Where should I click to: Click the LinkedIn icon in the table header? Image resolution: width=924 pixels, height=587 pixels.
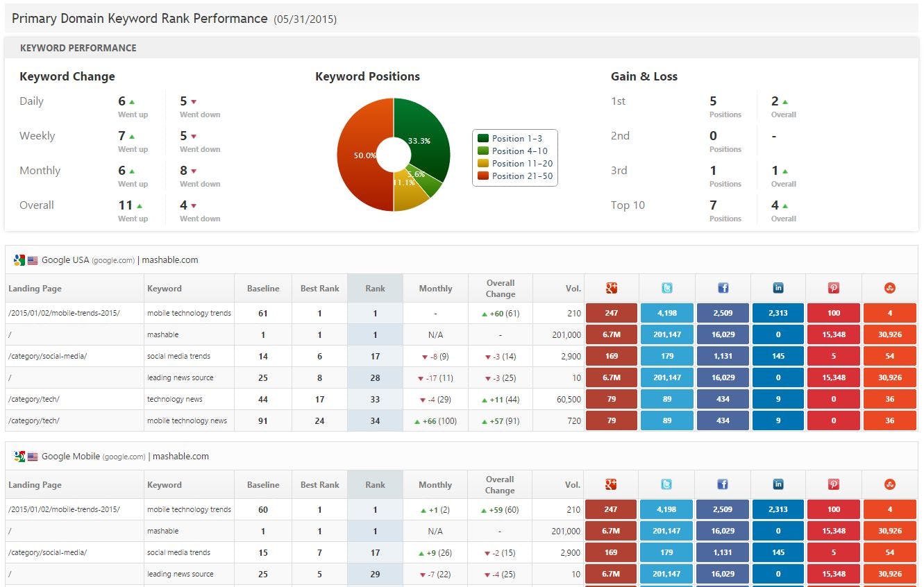pyautogui.click(x=778, y=287)
